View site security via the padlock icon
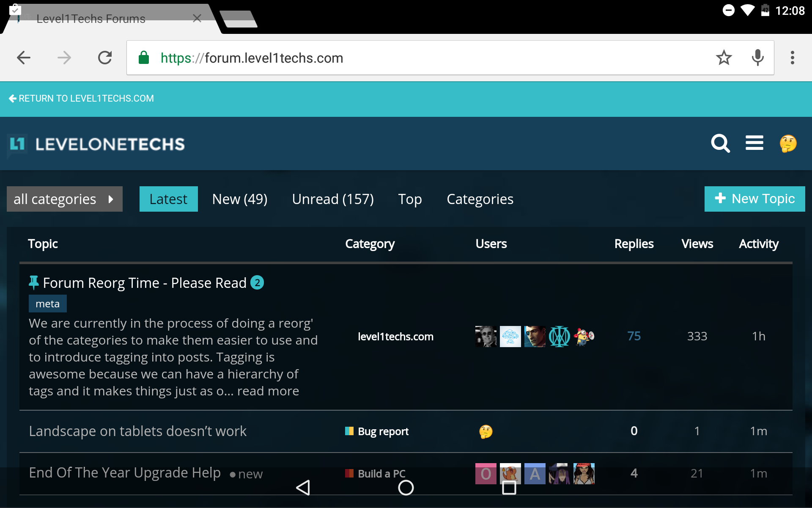The width and height of the screenshot is (812, 508). 143,58
